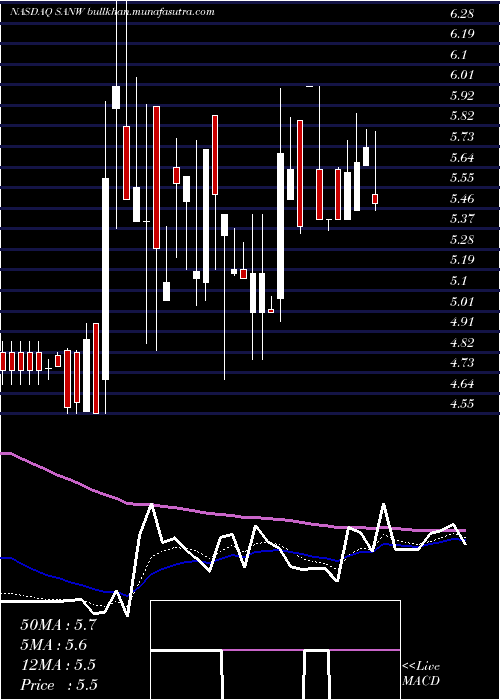Select the 4.82 price axis label
The width and height of the screenshot is (500, 700).
click(x=462, y=342)
